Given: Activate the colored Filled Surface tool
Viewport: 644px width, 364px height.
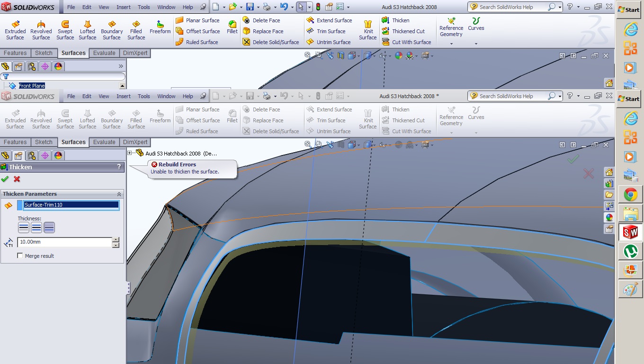Looking at the screenshot, I should click(x=136, y=30).
